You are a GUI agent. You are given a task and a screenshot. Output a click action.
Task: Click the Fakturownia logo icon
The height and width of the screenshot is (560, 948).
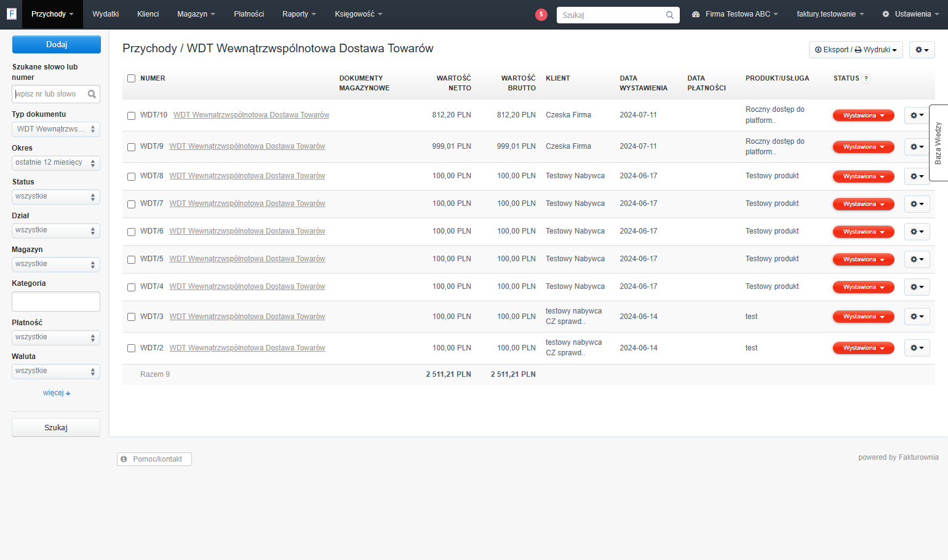click(11, 14)
